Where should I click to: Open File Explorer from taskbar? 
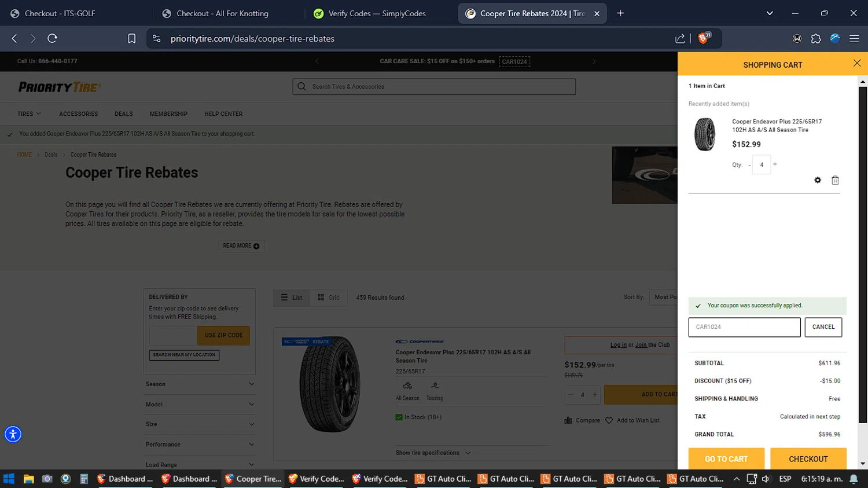28,479
